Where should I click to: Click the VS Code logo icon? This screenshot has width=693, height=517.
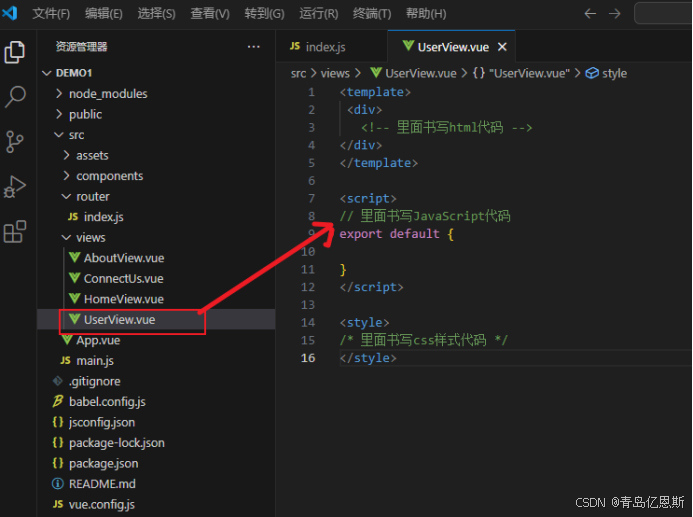10,13
